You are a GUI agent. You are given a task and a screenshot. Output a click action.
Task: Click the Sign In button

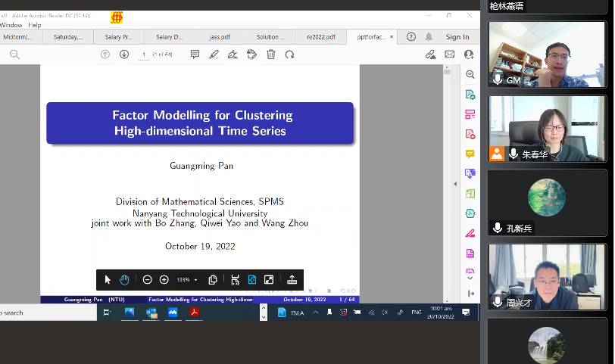(x=457, y=37)
